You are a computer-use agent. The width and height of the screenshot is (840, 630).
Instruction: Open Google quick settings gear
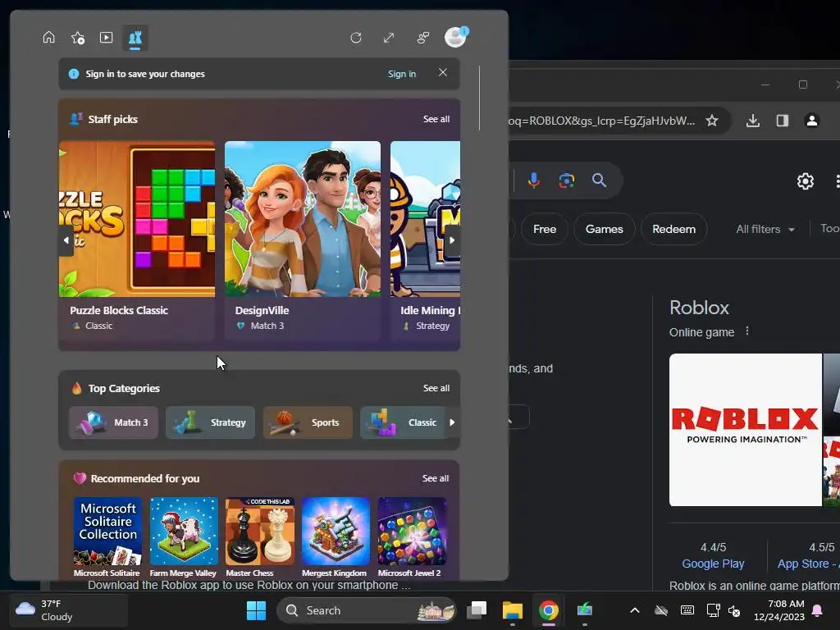pos(806,181)
